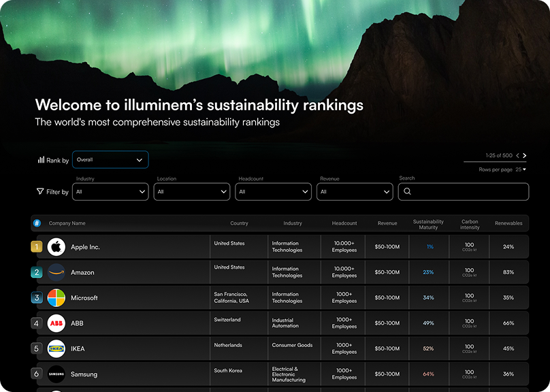
Task: Click Apple's 1% sustainability maturity value
Action: (x=430, y=247)
